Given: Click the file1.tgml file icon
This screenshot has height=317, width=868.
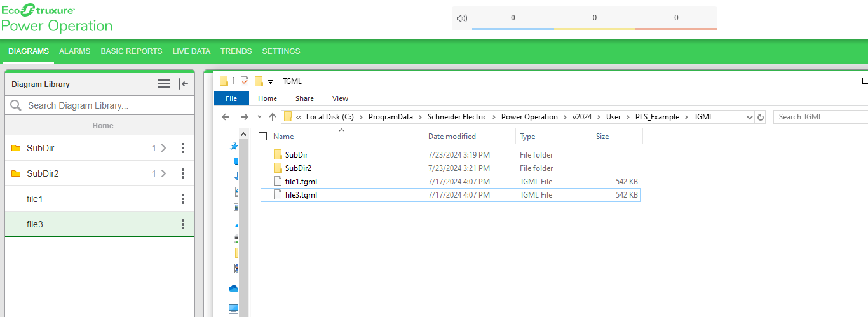Looking at the screenshot, I should pos(278,182).
